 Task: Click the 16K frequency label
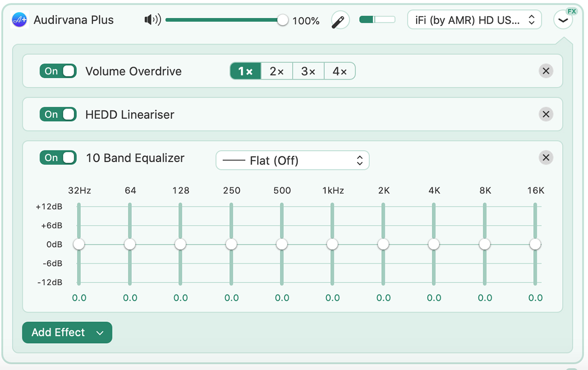coord(536,191)
